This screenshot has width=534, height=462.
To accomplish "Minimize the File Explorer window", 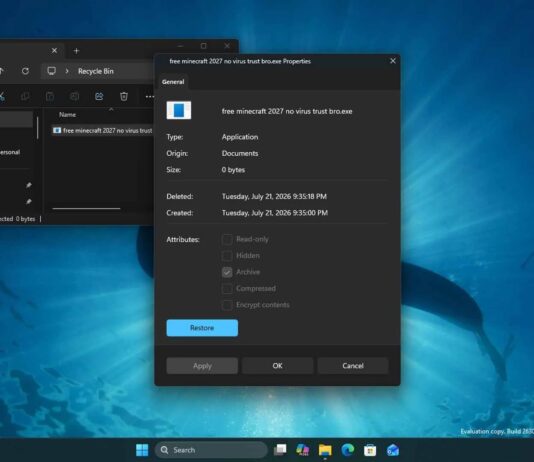I will (x=180, y=46).
